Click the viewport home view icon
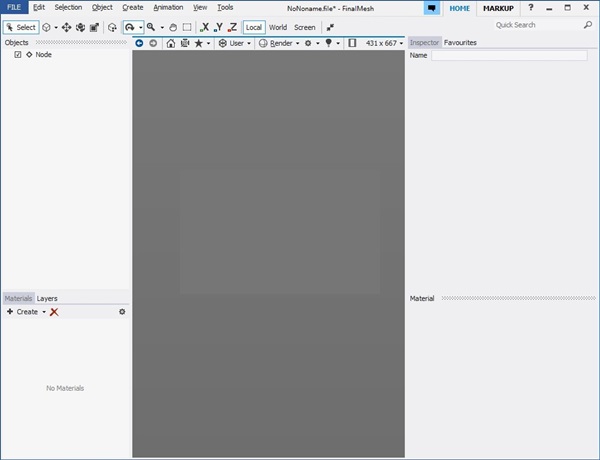 point(170,43)
